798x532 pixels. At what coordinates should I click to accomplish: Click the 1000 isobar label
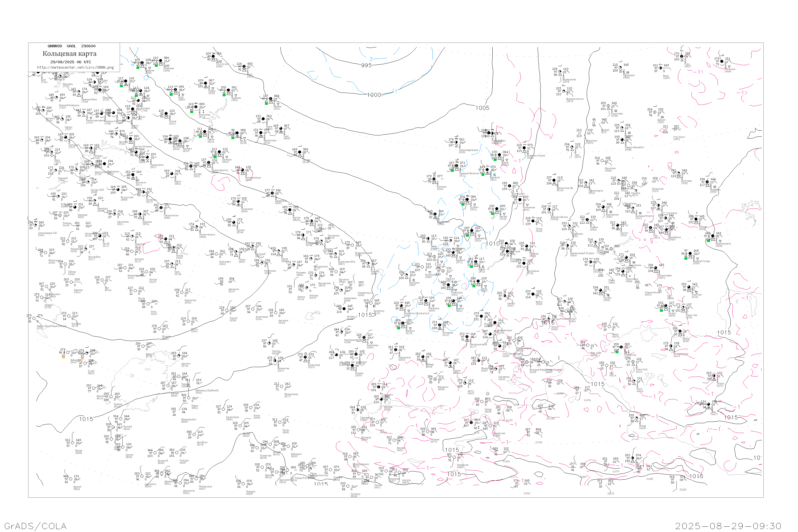pyautogui.click(x=374, y=95)
